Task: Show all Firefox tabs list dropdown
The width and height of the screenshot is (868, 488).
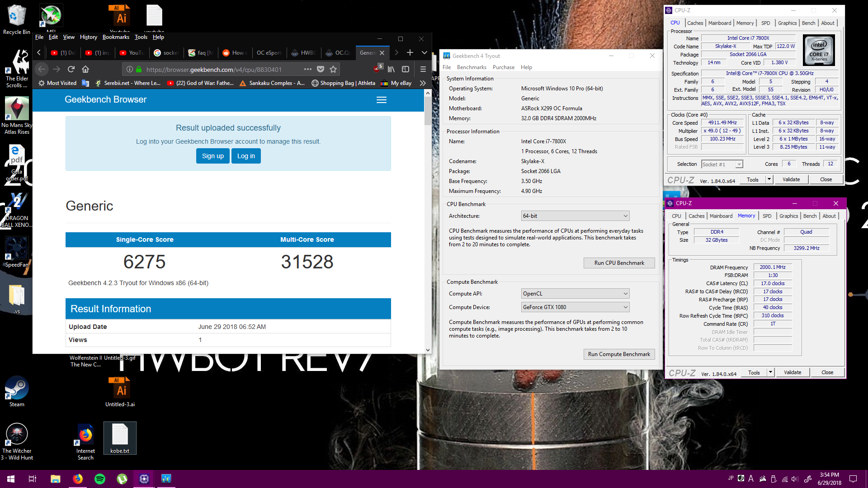Action: (x=425, y=53)
